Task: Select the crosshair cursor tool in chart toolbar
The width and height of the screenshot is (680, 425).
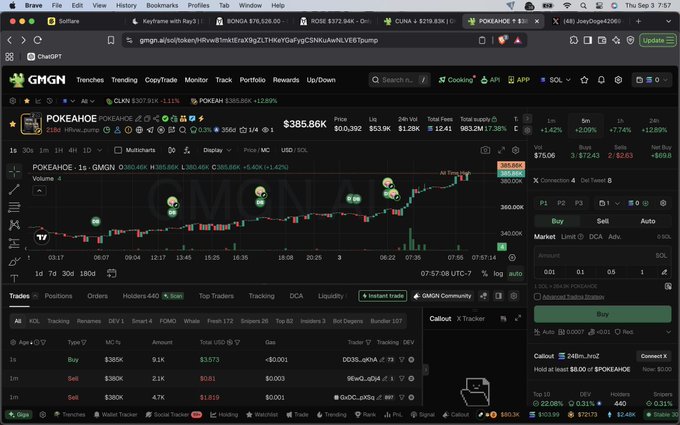Action: (x=14, y=172)
